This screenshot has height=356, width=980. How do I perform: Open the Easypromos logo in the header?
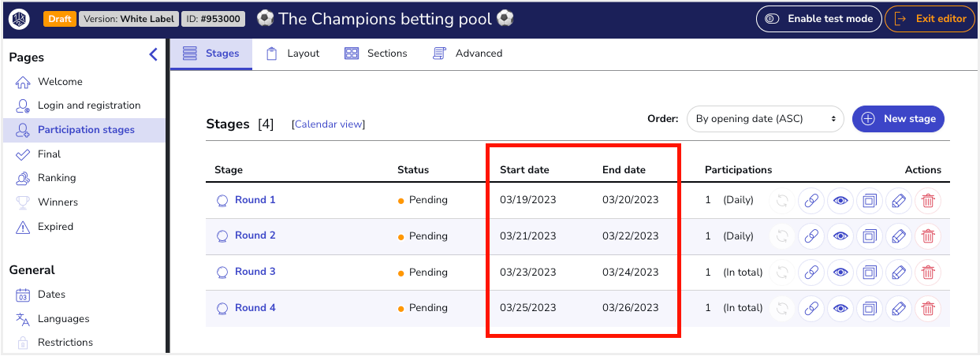(x=20, y=19)
